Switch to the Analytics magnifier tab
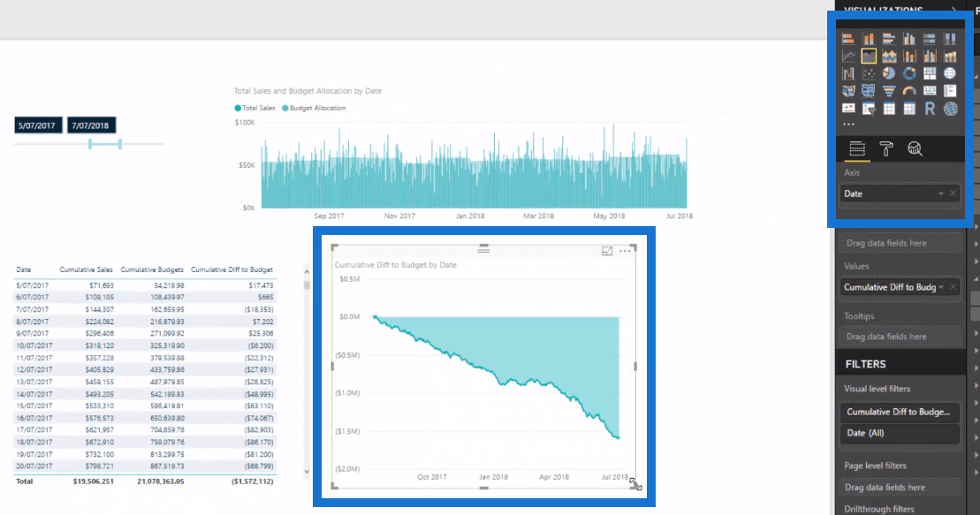This screenshot has height=515, width=980. (x=915, y=148)
